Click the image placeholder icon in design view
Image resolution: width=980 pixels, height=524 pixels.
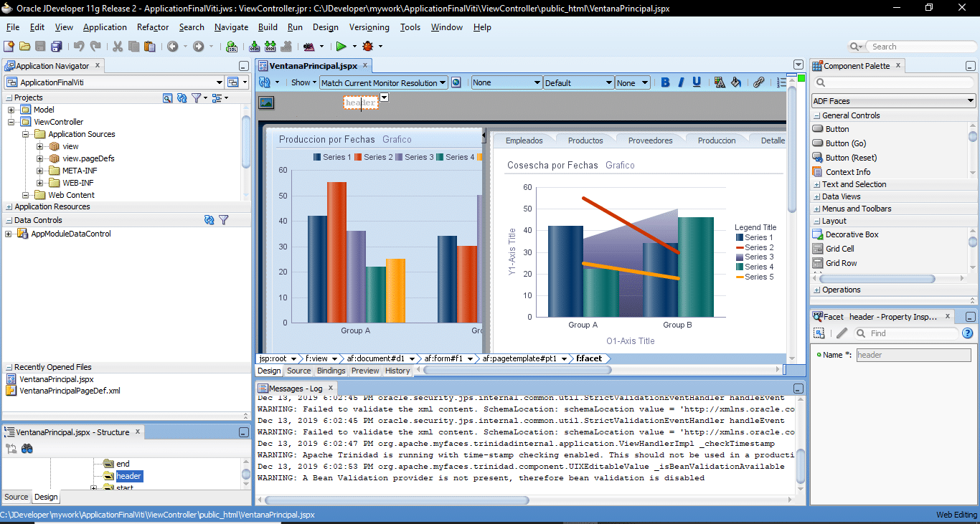coord(266,103)
